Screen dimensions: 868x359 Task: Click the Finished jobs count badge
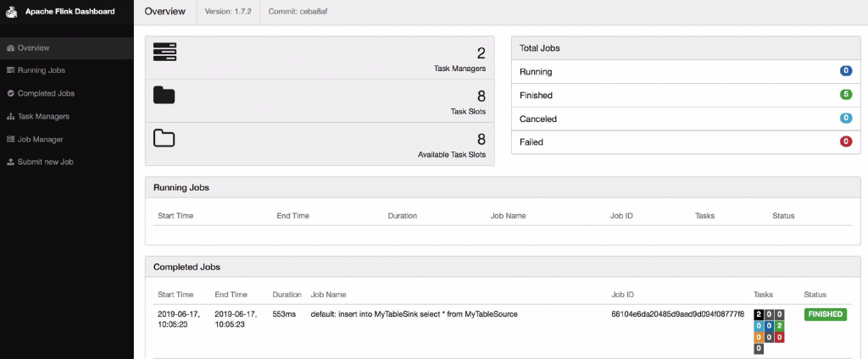[x=846, y=95]
